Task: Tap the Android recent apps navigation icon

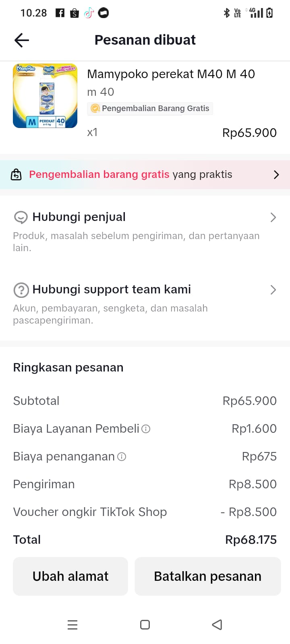Action: coord(72,625)
